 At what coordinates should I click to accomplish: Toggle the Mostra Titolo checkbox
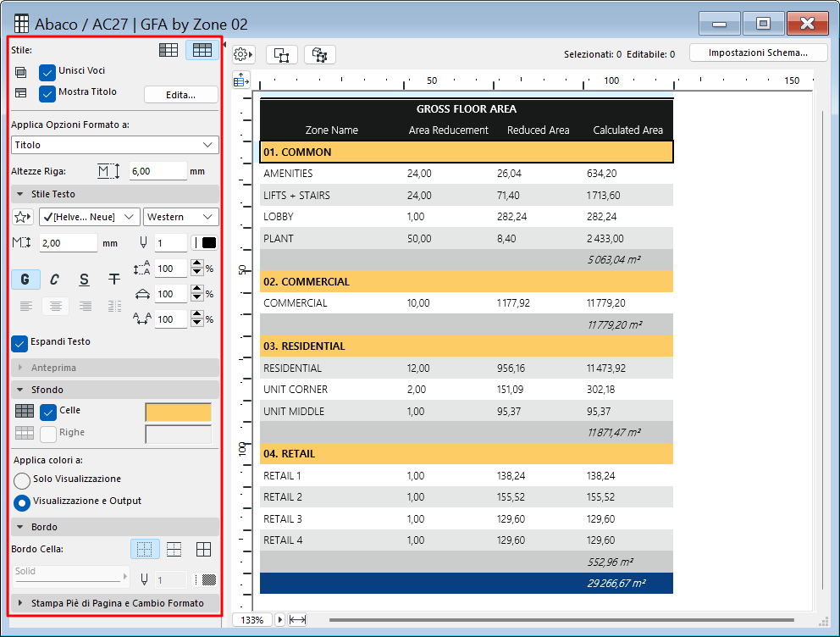coord(47,93)
